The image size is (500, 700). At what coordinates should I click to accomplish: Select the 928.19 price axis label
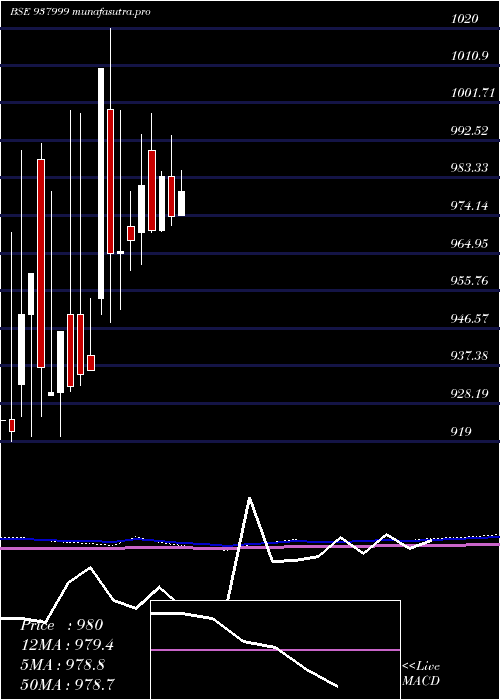tap(471, 394)
